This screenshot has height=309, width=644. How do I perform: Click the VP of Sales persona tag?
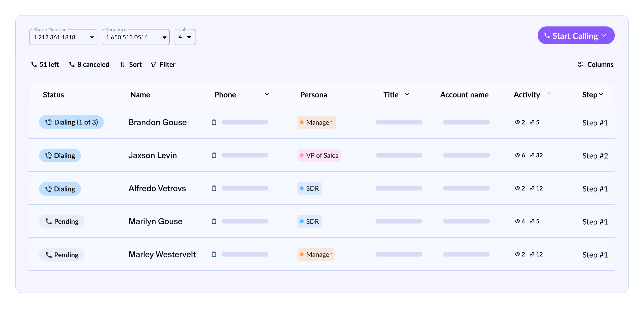[319, 155]
